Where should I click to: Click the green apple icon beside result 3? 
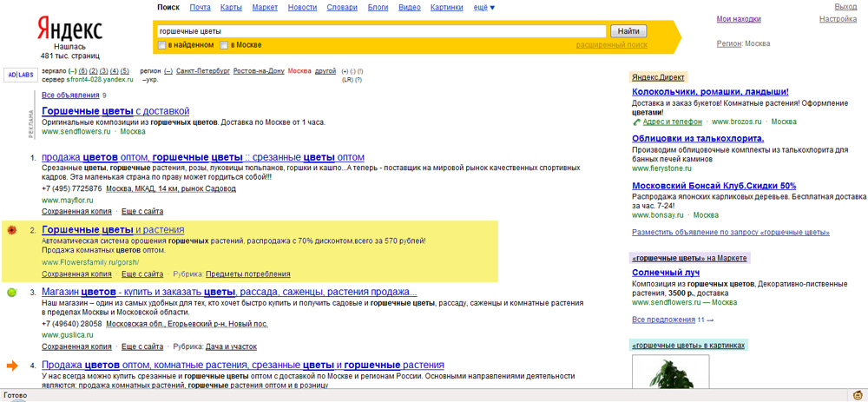[x=11, y=293]
